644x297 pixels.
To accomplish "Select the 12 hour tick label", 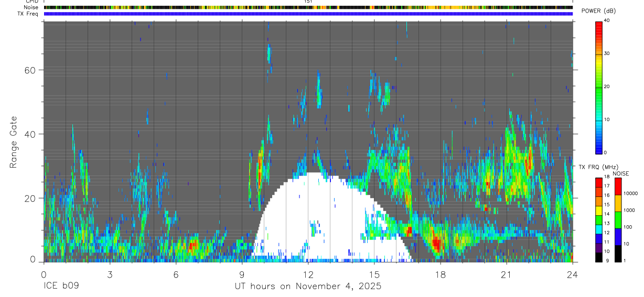I will point(308,275).
